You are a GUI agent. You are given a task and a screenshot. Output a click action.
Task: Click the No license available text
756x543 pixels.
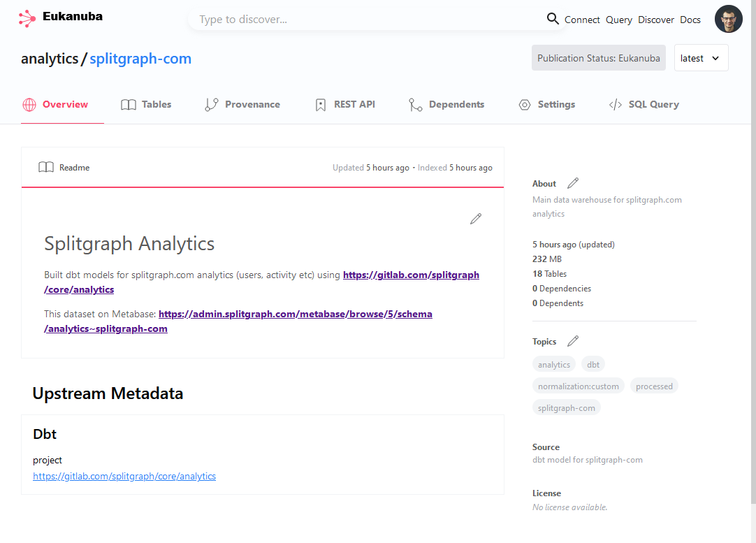[x=570, y=507]
